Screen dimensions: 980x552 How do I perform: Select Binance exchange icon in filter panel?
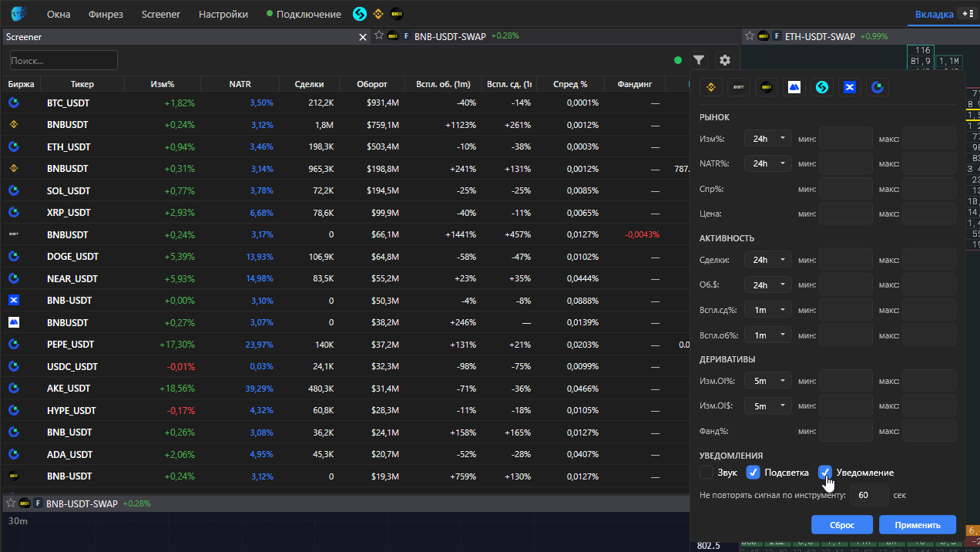coord(710,87)
